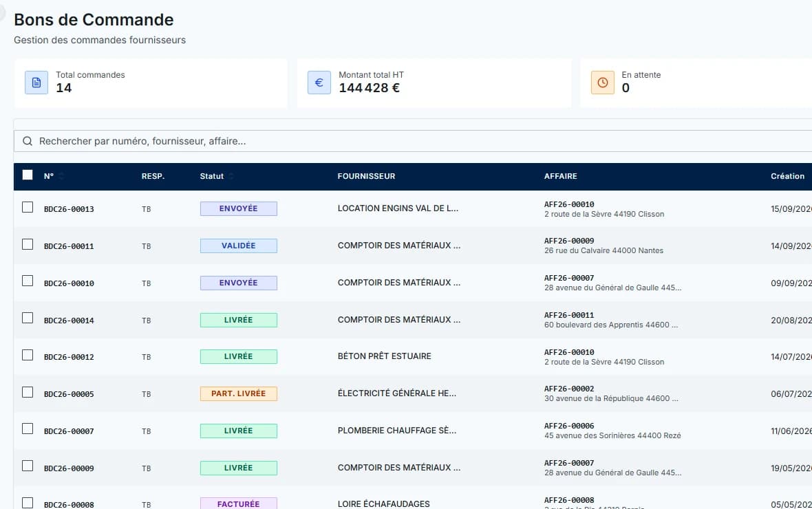
Task: Click LIVRÉE badge on BDC26-00012 row
Action: click(x=239, y=357)
